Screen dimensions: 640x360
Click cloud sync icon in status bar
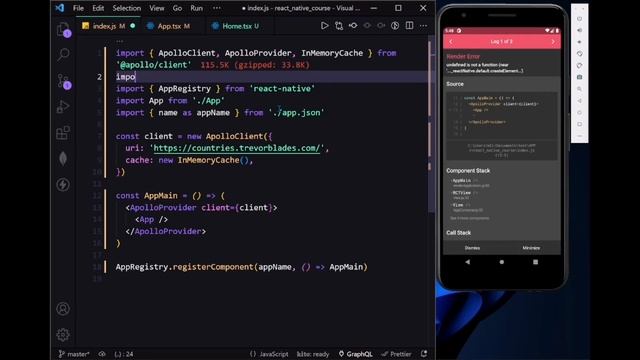[x=102, y=354]
